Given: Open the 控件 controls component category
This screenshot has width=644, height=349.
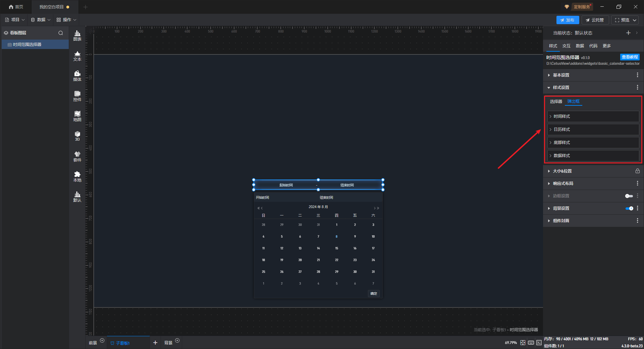Looking at the screenshot, I should point(77,96).
